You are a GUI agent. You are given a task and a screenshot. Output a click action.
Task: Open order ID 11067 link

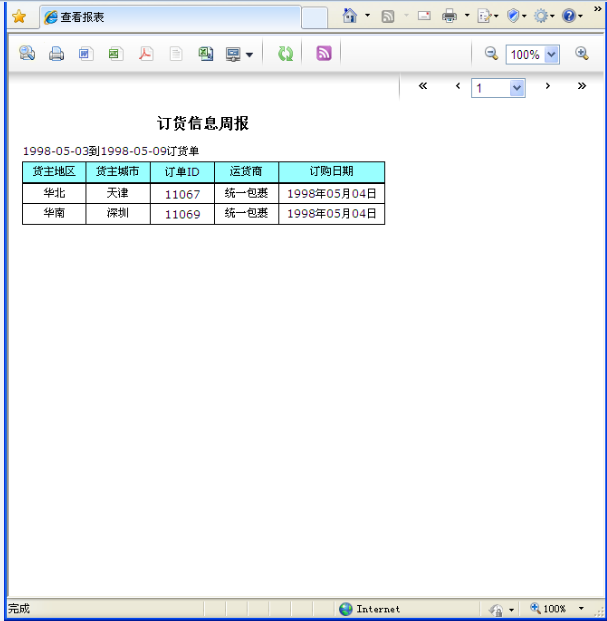183,194
